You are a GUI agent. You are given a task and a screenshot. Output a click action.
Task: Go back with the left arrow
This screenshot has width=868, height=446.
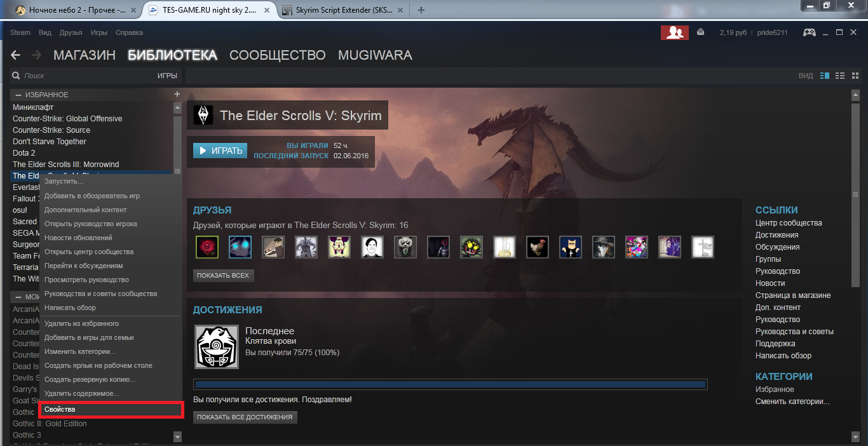point(16,55)
